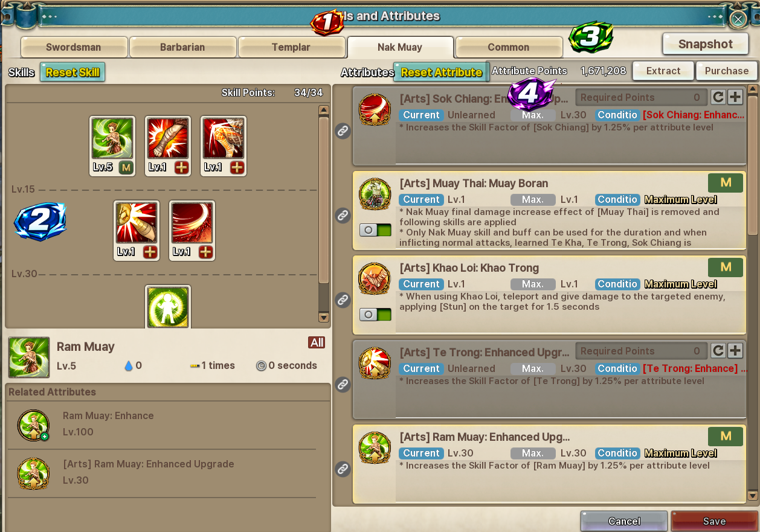760x532 pixels.
Task: Toggle the Khao Loi: Khao Trong arts switch
Action: tap(375, 315)
